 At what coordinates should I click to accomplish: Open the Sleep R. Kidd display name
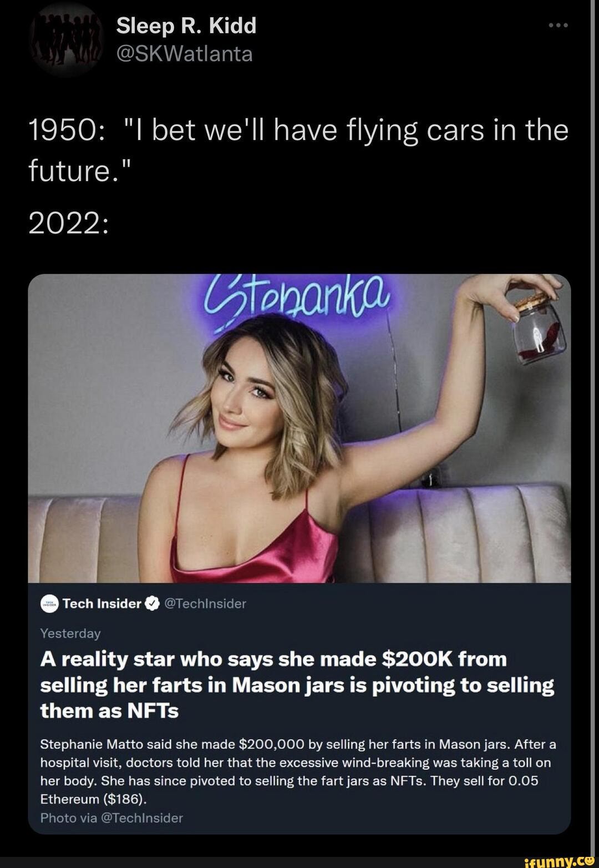point(186,26)
